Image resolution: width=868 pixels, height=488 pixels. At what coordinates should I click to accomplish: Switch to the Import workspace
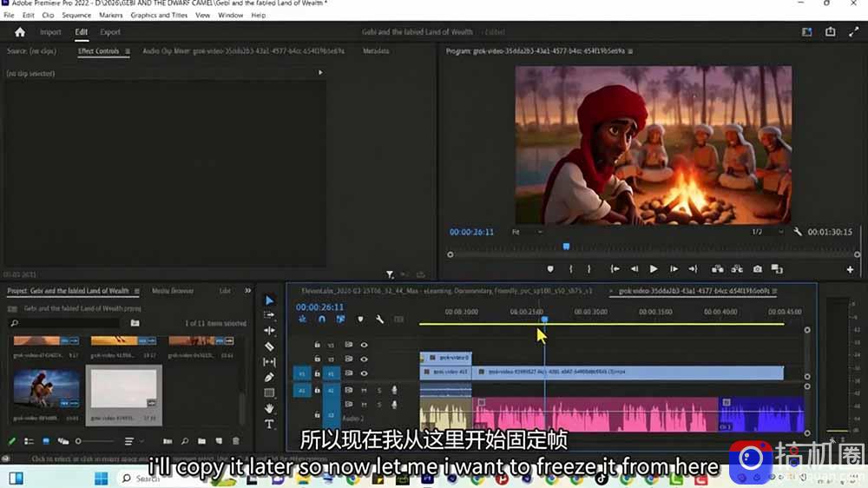pyautogui.click(x=50, y=32)
